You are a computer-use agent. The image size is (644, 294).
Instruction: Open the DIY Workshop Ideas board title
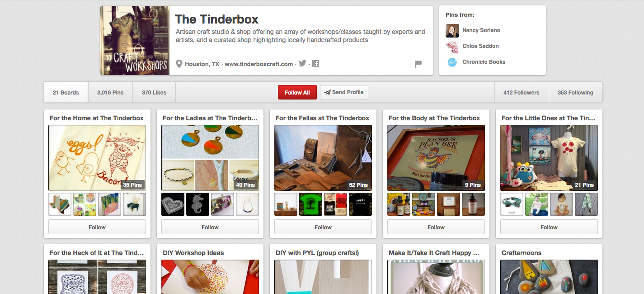click(193, 253)
